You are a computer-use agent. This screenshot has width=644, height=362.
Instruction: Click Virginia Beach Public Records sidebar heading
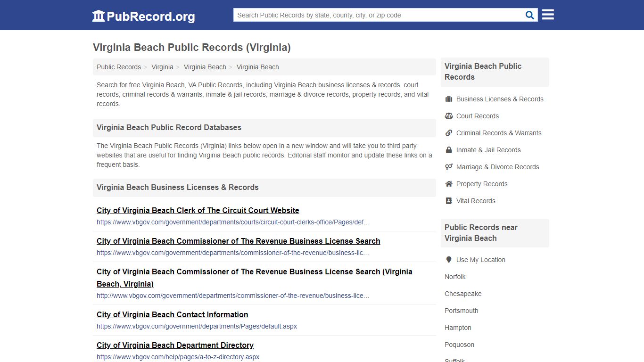click(x=483, y=72)
